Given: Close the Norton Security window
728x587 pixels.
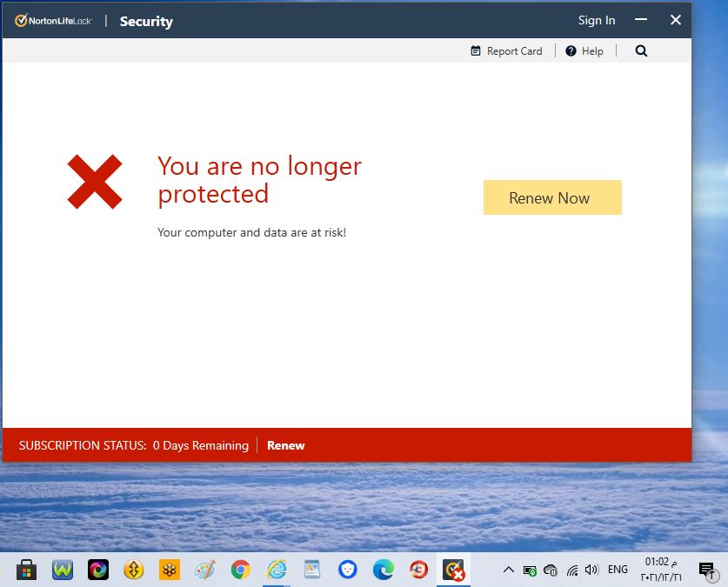Looking at the screenshot, I should coord(676,19).
